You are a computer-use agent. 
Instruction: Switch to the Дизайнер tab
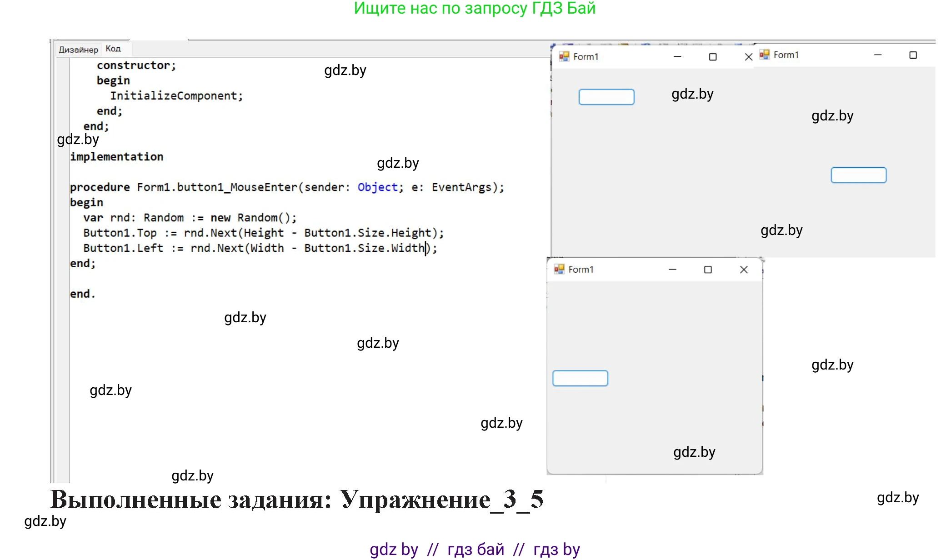coord(78,49)
